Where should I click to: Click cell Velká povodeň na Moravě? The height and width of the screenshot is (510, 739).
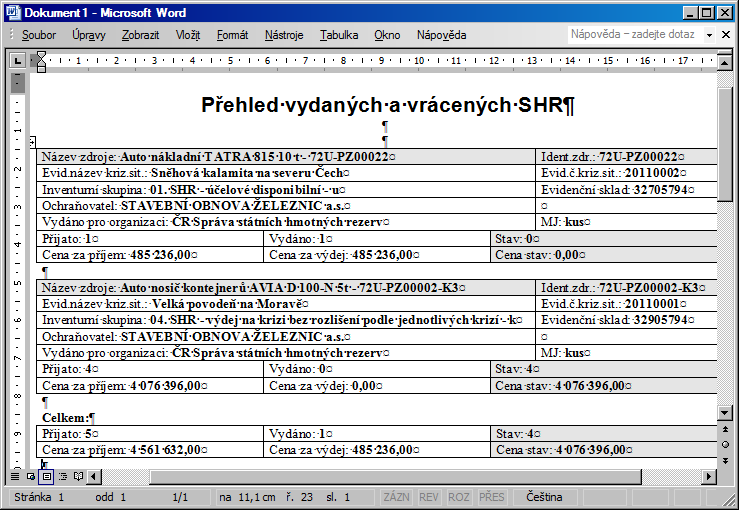tap(286, 304)
